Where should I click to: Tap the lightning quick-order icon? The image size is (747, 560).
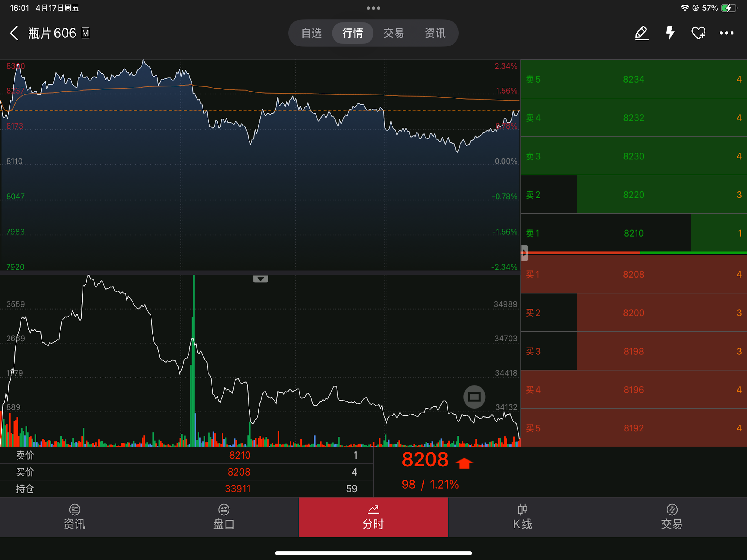[670, 33]
